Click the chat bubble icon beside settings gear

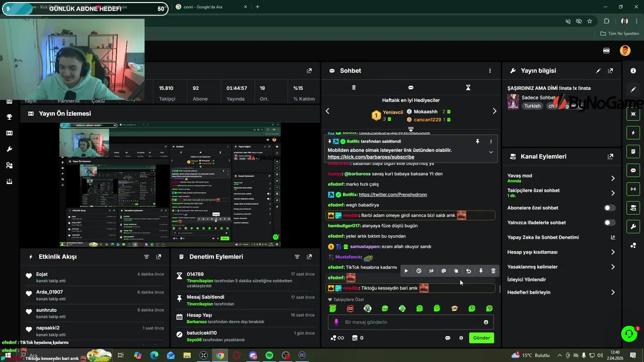[x=448, y=338]
